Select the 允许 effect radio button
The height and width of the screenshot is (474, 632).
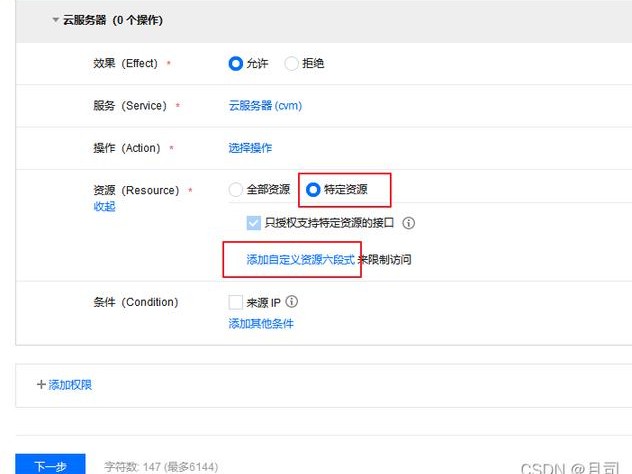pos(235,63)
